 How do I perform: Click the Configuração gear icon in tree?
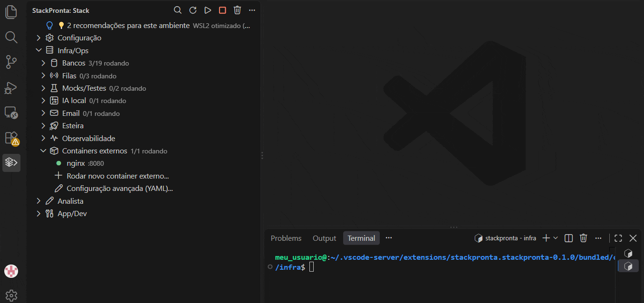click(x=49, y=38)
